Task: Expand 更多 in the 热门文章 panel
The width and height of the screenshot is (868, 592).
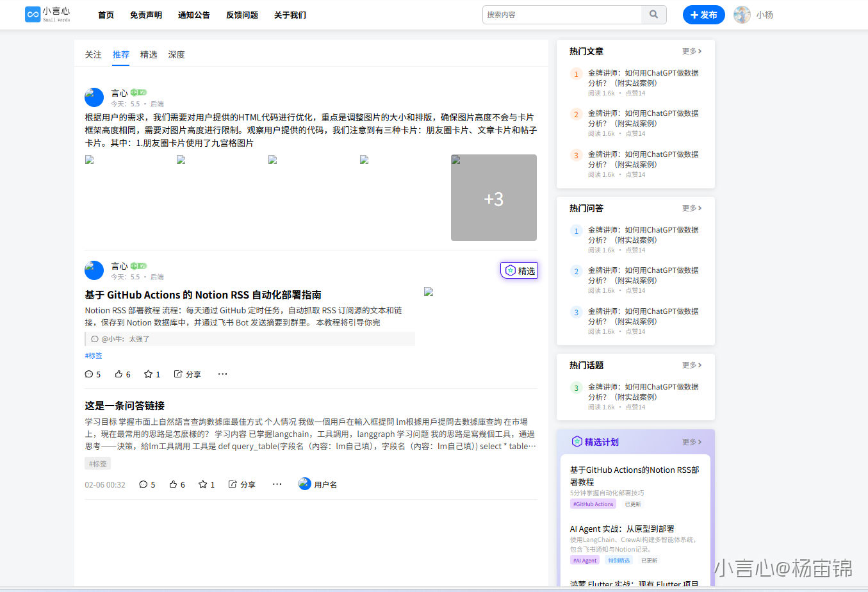Action: click(692, 51)
